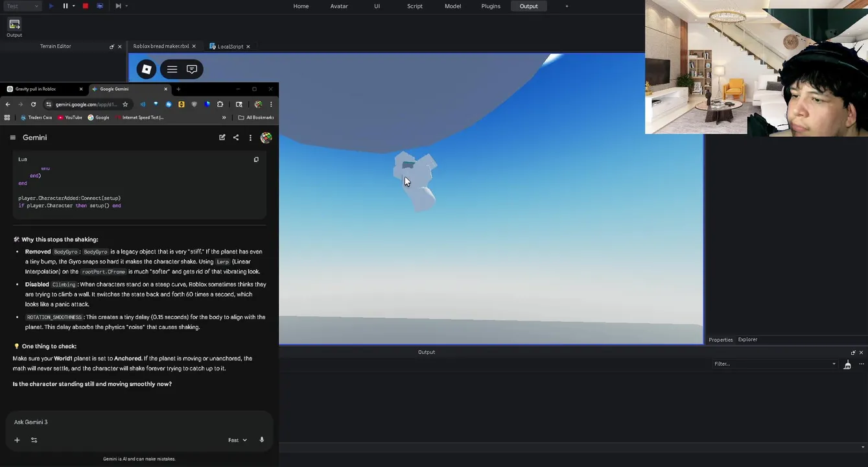The width and height of the screenshot is (868, 467).
Task: Start playtest with the blue Play arrow
Action: tap(51, 6)
